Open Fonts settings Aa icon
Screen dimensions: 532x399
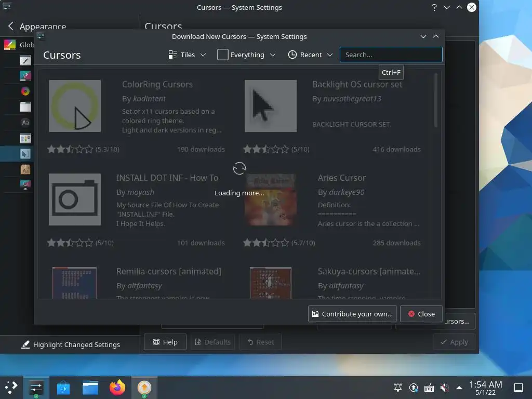25,123
